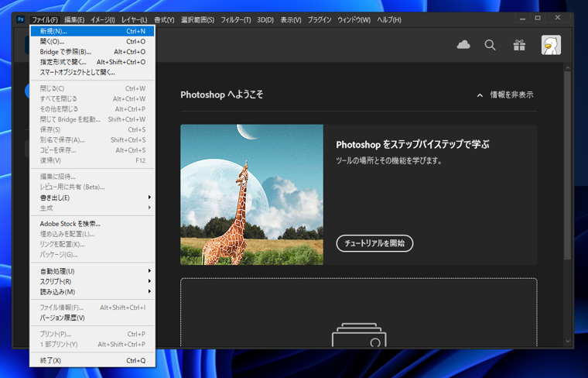Choose 開く(O)... menu entry
The image size is (588, 378).
pyautogui.click(x=92, y=41)
